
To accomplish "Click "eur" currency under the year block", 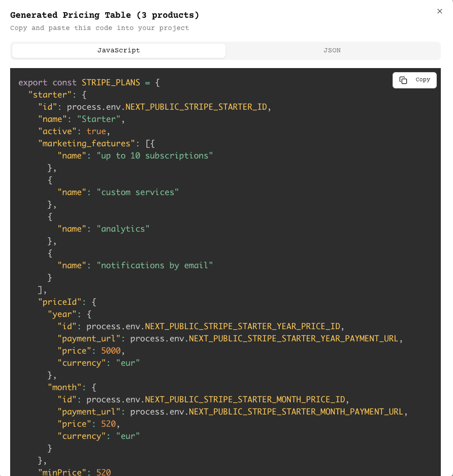I will pos(128,363).
